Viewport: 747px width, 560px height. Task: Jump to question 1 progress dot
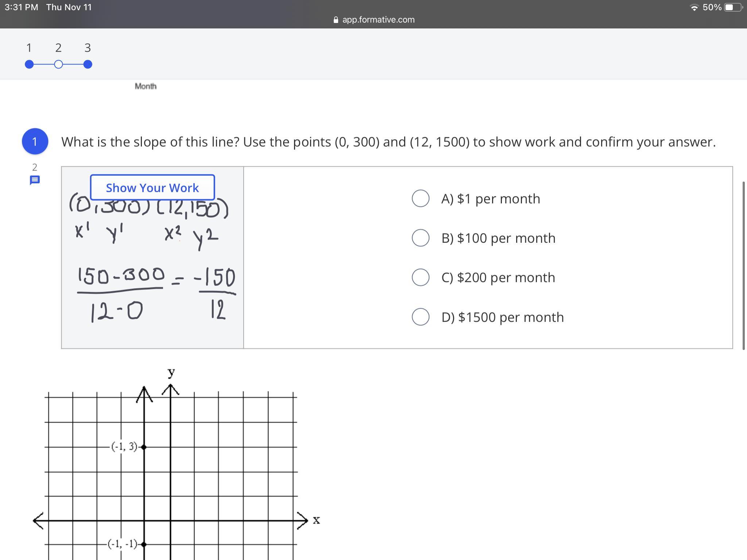tap(29, 65)
